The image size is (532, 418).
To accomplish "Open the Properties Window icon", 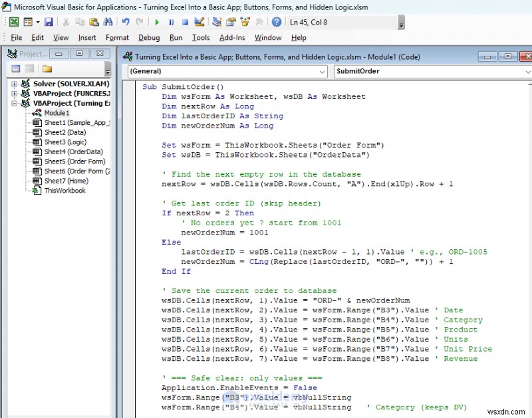I will tap(231, 22).
